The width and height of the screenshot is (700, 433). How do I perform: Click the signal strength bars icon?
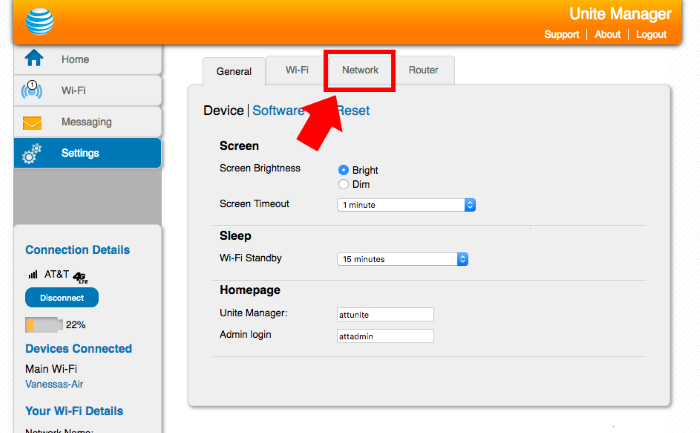(x=33, y=274)
